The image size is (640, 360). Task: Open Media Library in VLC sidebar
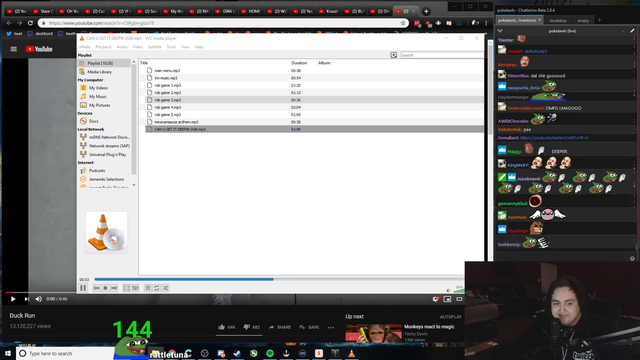pyautogui.click(x=99, y=72)
